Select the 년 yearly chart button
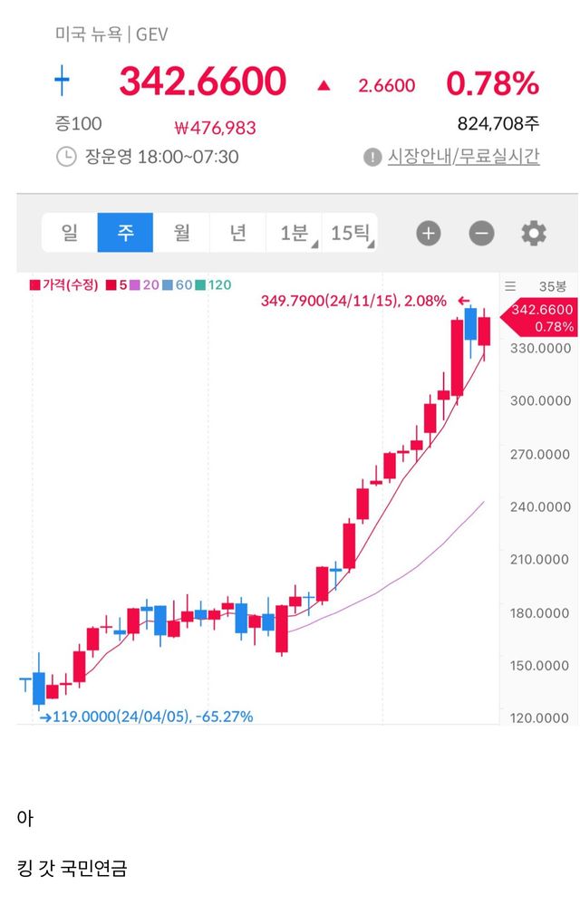580x924 pixels. [x=237, y=233]
